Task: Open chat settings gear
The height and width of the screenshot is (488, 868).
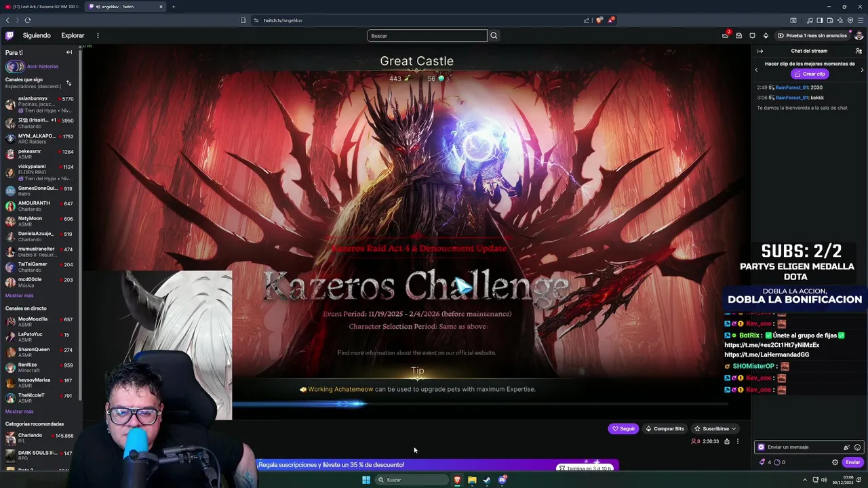Action: 835,462
